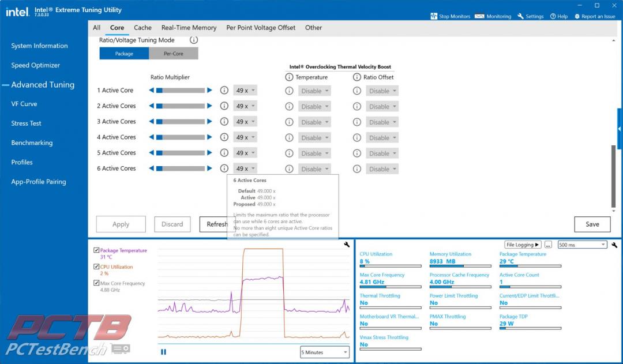This screenshot has width=623, height=364.
Task: Open Stress Test in sidebar
Action: [x=26, y=123]
